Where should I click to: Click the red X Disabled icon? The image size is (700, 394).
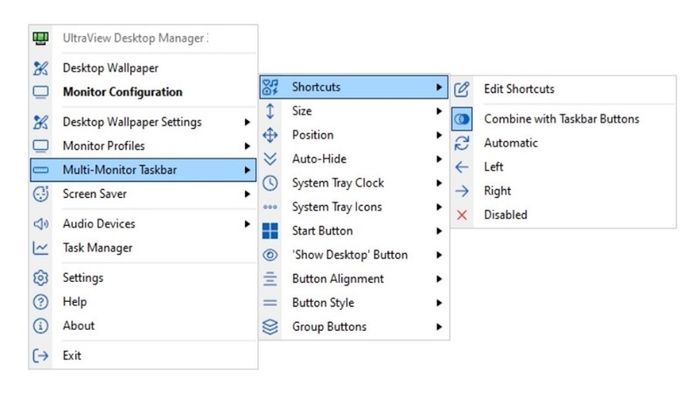pos(462,215)
